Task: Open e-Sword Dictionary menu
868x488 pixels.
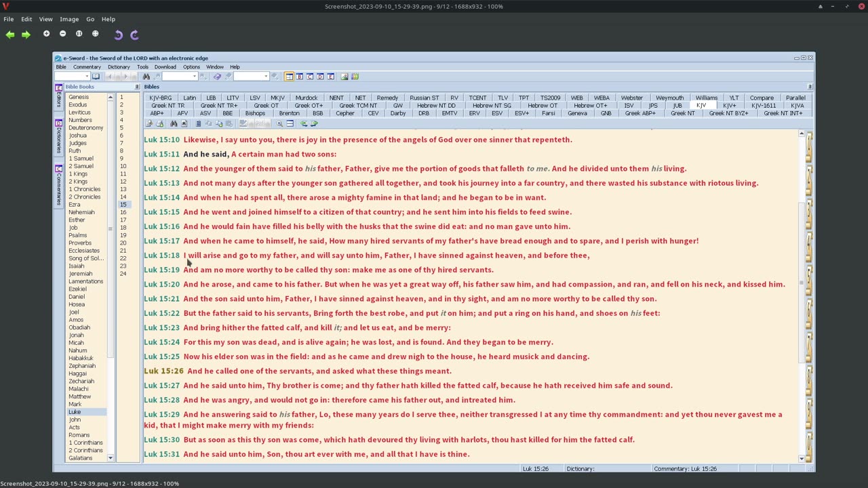Action: coord(119,67)
